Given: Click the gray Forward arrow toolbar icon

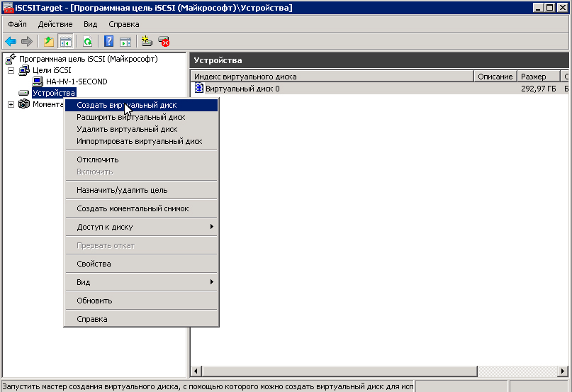Looking at the screenshot, I should pos(27,42).
